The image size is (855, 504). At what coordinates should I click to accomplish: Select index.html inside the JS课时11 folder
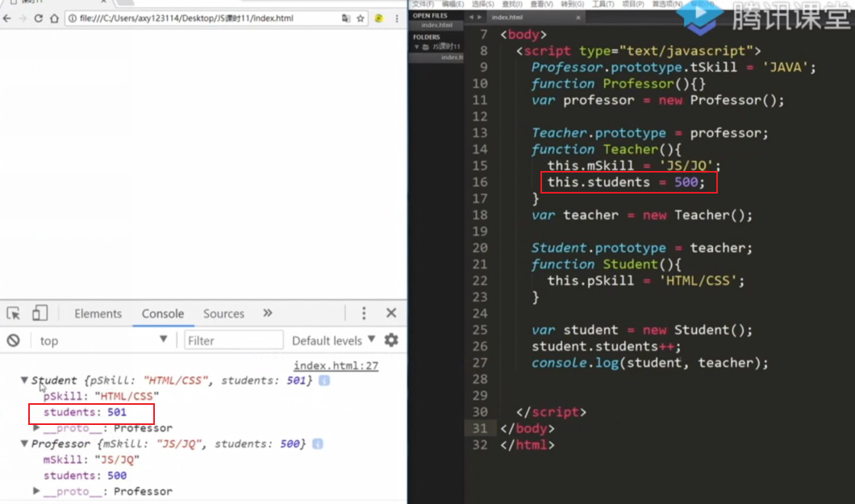click(452, 56)
